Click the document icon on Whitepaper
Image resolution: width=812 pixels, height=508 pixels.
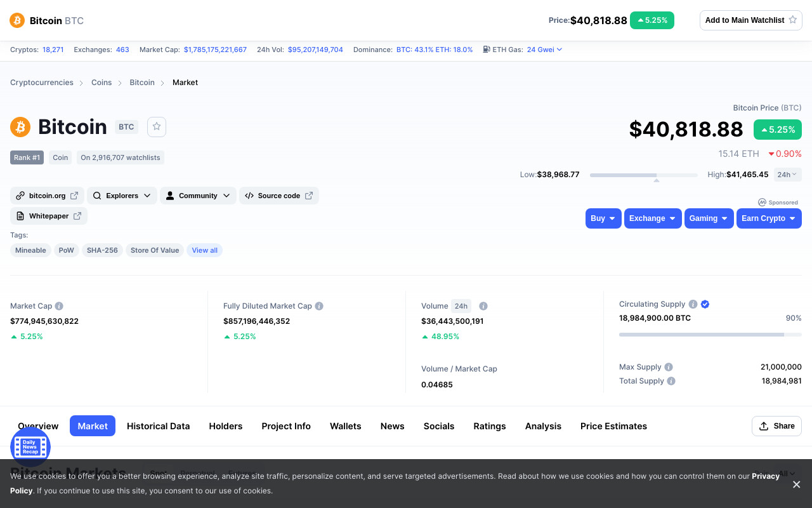pos(20,216)
